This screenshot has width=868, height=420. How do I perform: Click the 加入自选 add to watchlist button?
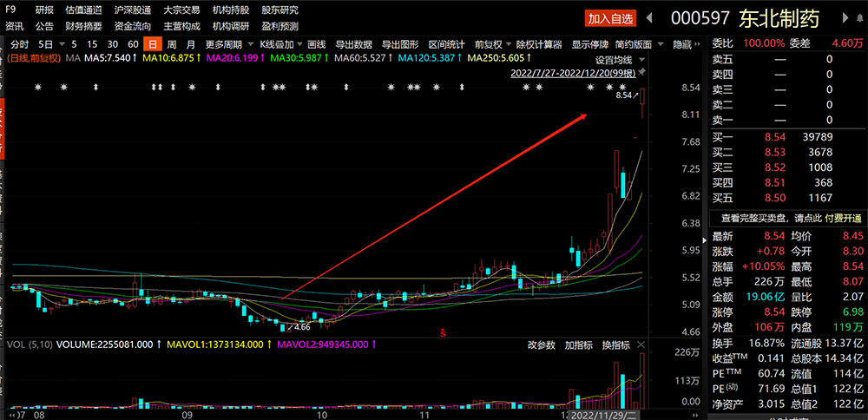610,19
